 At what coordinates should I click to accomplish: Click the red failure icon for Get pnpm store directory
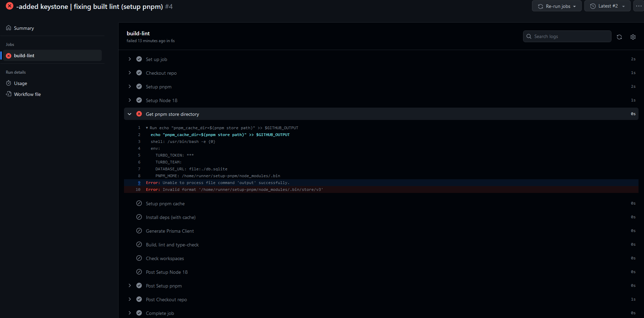pos(139,114)
